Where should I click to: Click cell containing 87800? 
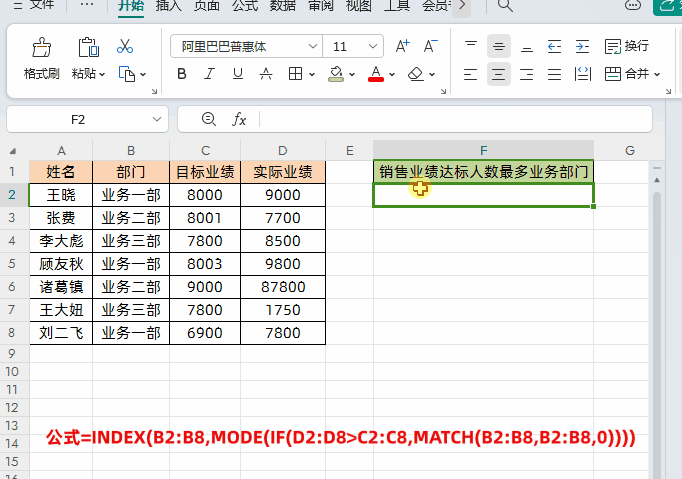tap(283, 287)
